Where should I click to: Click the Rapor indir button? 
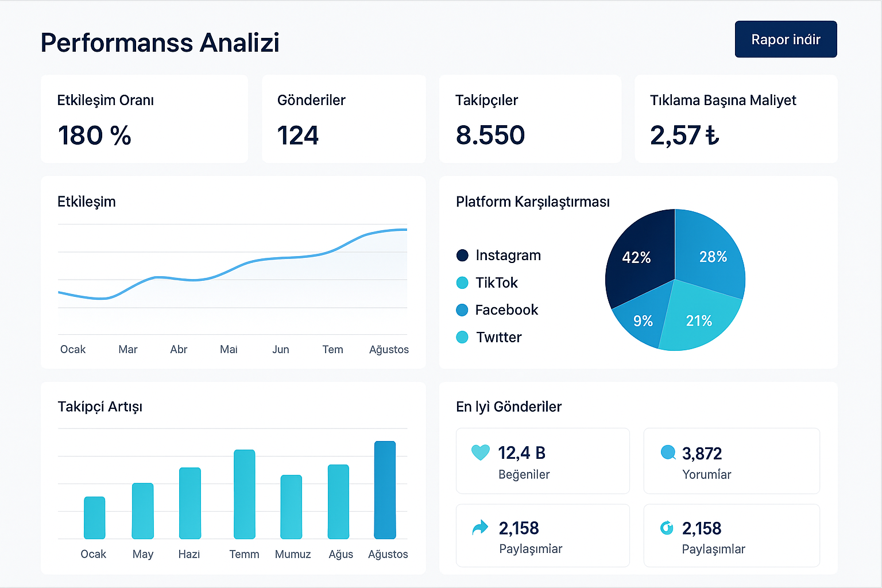[786, 39]
